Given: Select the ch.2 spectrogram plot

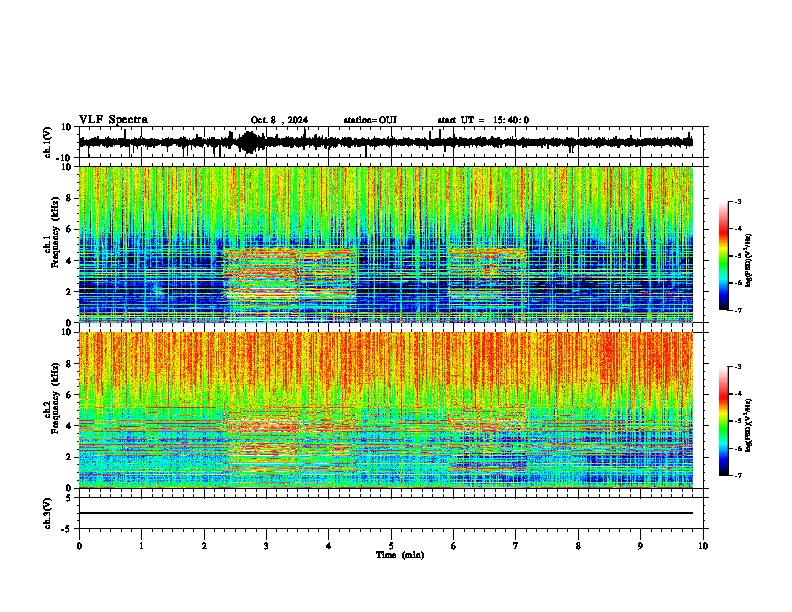Looking at the screenshot, I should point(386,410).
